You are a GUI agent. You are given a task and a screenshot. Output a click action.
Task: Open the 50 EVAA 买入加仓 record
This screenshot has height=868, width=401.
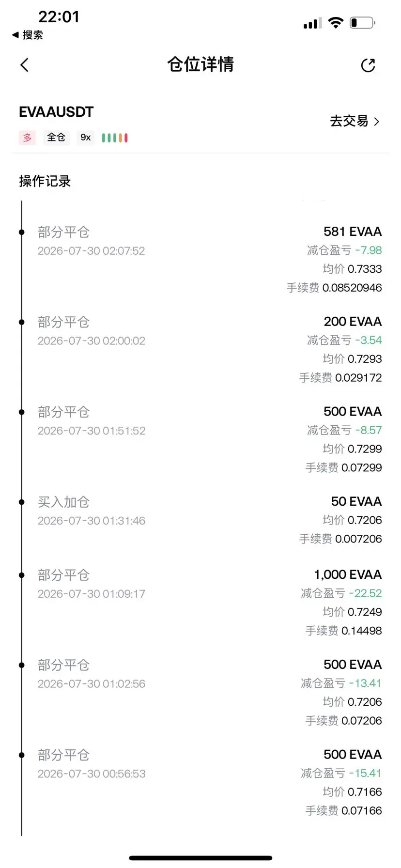pos(200,520)
